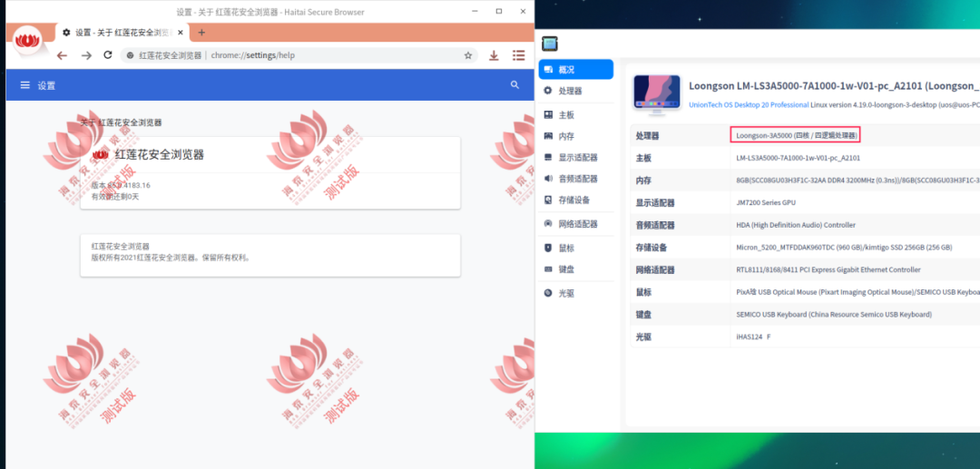This screenshot has width=980, height=469.
Task: Click the 红莲花安全浏览器 heading in the about card
Action: tap(160, 155)
